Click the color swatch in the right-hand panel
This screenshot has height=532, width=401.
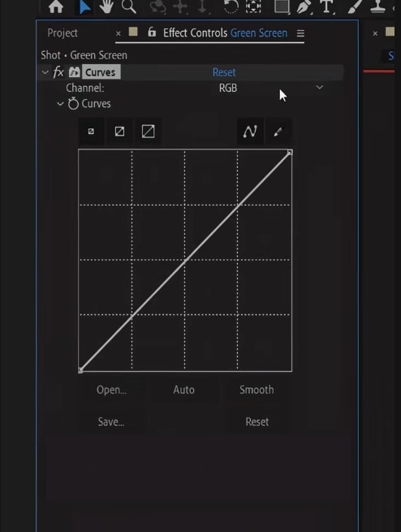pyautogui.click(x=390, y=32)
